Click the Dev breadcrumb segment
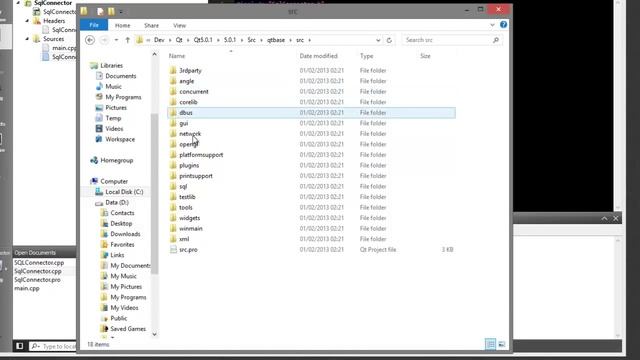Image resolution: width=640 pixels, height=360 pixels. tap(159, 40)
